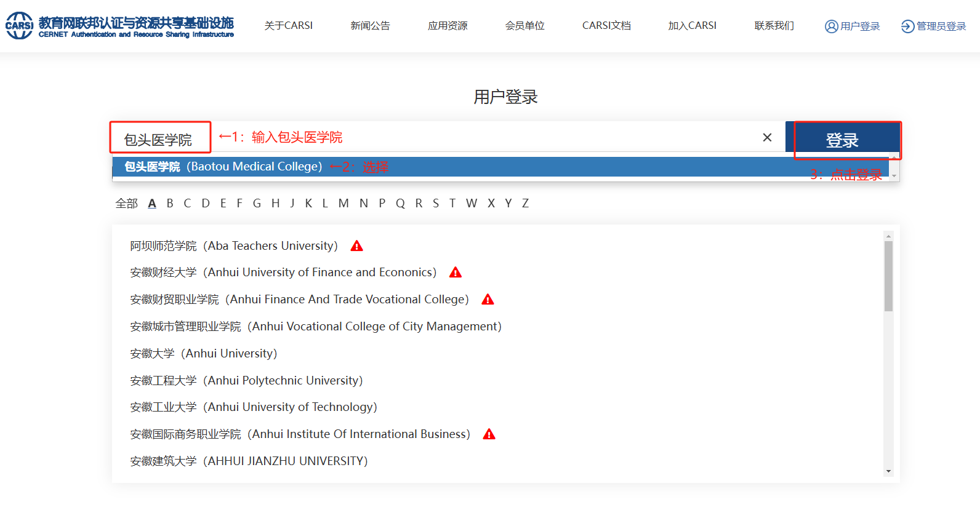Viewport: 980px width, 518px height.
Task: Select 安徽工程大学 Anhui Polytechnic University
Action: tap(246, 381)
